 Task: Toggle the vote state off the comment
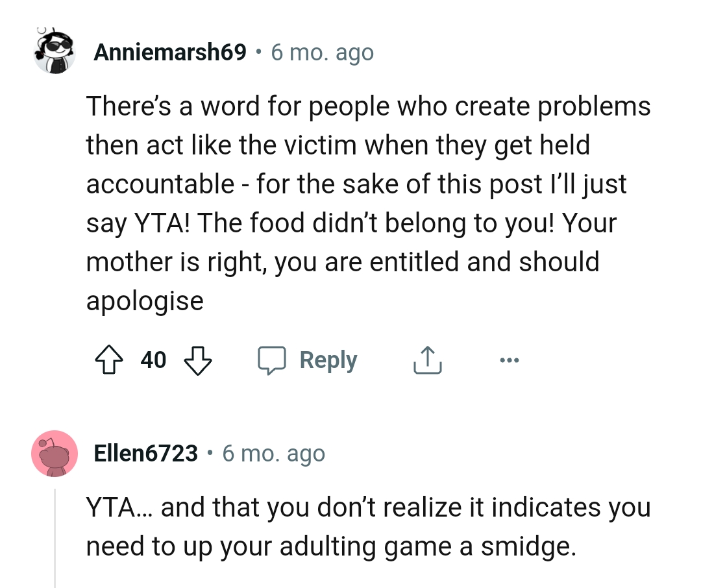coord(109,360)
